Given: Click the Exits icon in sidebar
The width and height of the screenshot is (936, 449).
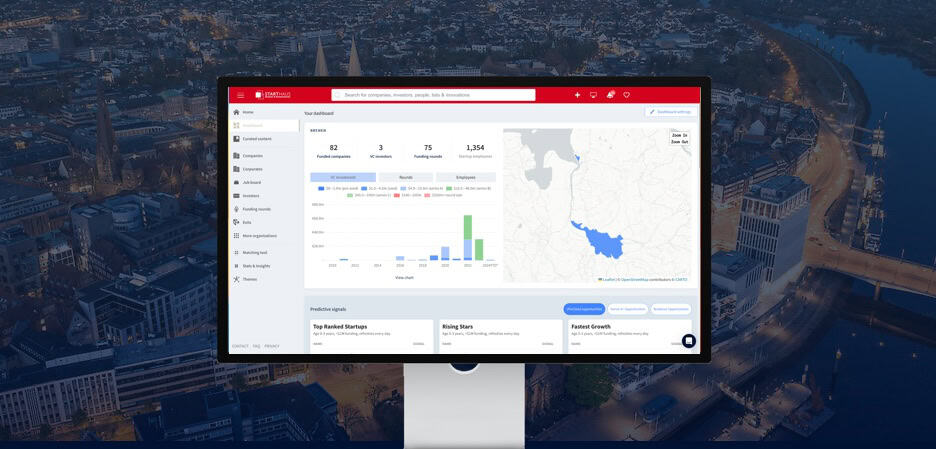Looking at the screenshot, I should [236, 222].
